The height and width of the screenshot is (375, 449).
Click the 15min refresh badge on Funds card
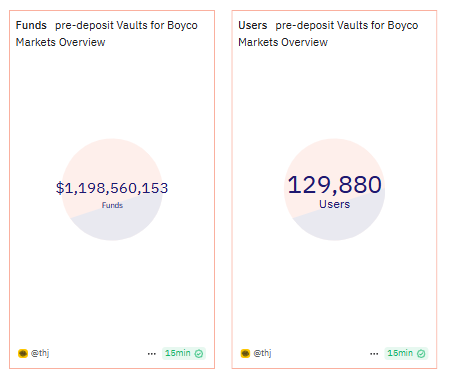(x=184, y=353)
